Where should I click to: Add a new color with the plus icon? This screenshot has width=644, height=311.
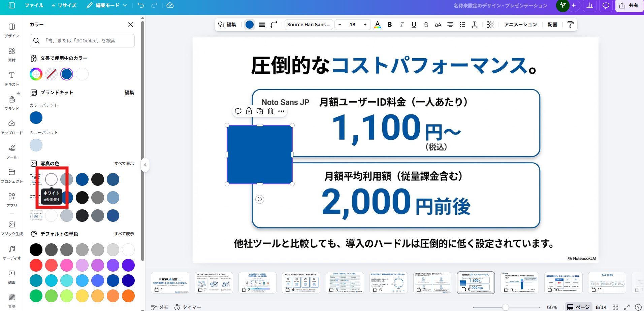pyautogui.click(x=36, y=74)
